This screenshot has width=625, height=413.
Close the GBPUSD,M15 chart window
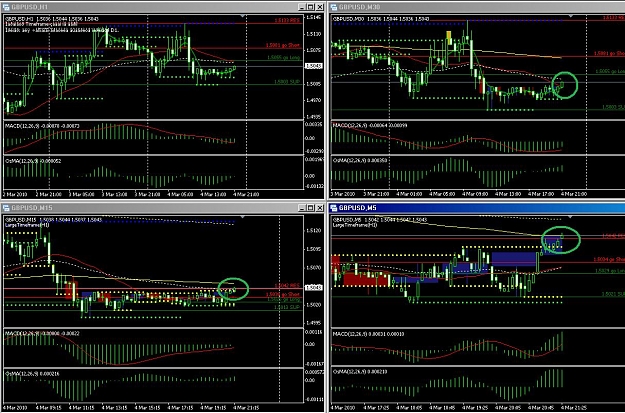click(x=320, y=208)
